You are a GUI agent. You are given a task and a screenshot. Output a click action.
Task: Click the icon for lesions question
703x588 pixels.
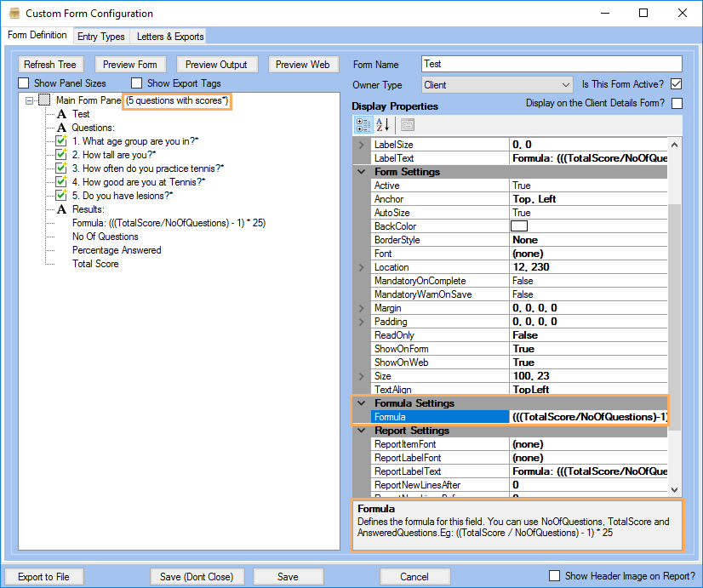click(61, 196)
